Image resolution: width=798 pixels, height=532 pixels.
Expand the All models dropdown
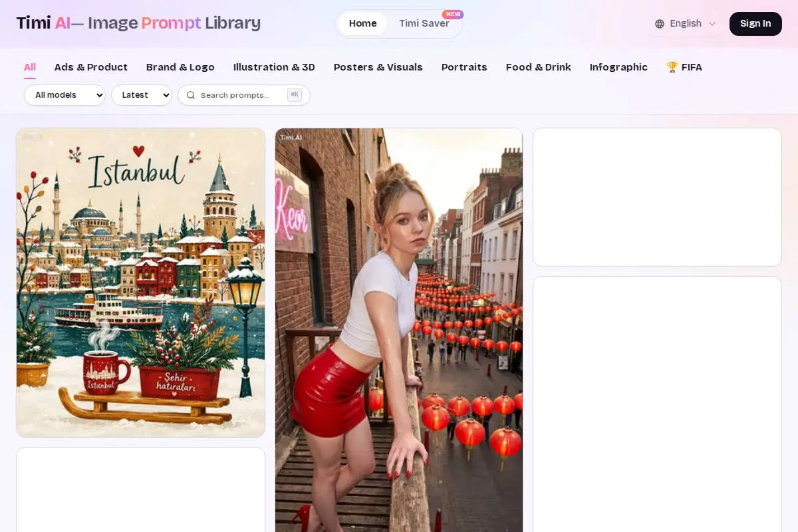pos(65,95)
